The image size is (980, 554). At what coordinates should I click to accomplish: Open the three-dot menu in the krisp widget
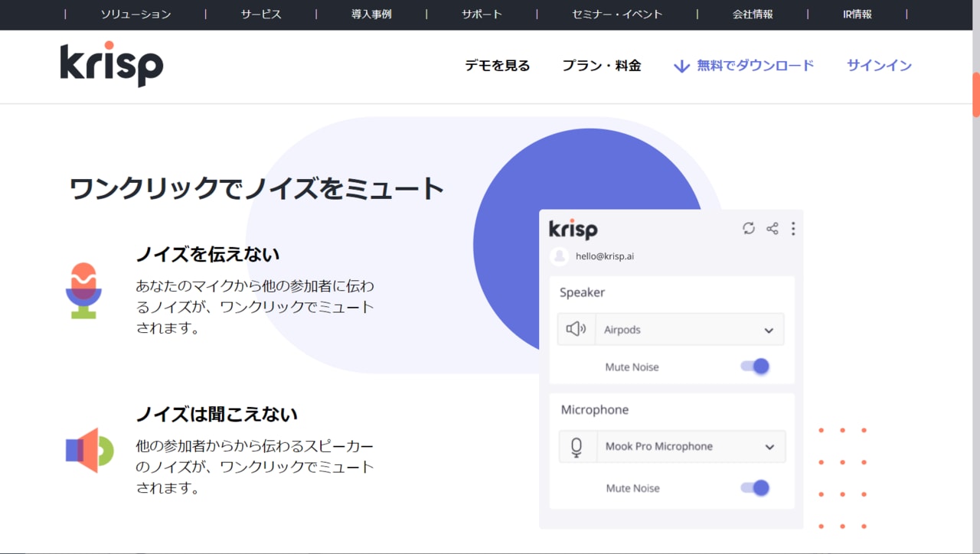(793, 228)
